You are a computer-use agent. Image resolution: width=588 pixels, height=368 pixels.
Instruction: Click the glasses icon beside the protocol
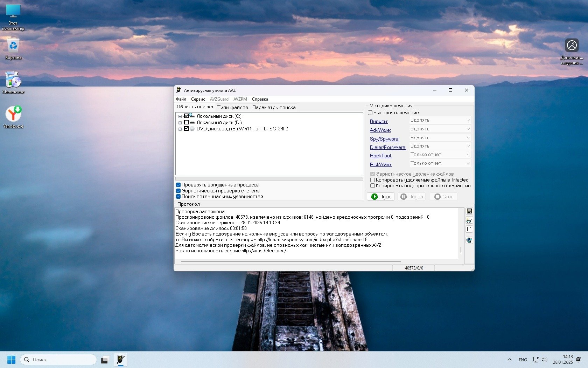[x=469, y=220]
